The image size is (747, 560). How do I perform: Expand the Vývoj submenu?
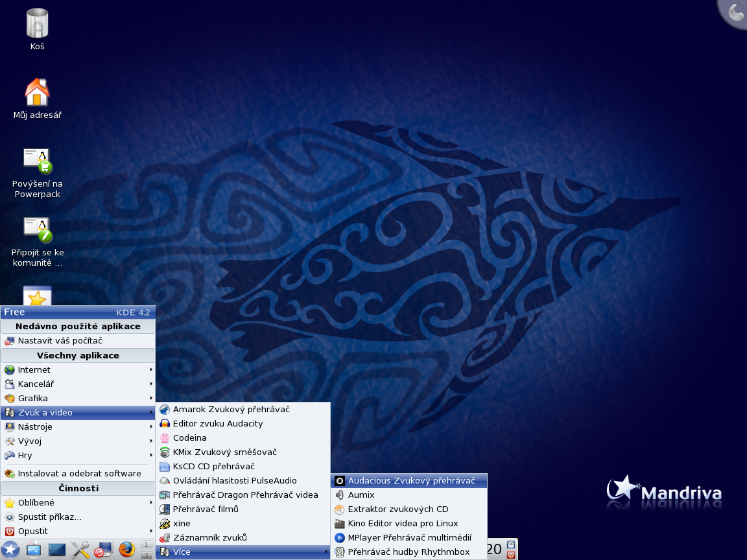click(78, 441)
